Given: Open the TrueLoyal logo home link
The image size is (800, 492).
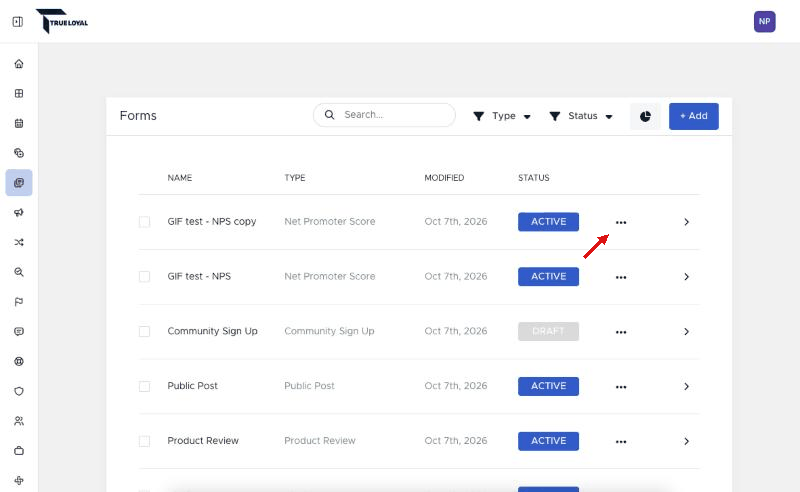Looking at the screenshot, I should click(x=62, y=21).
